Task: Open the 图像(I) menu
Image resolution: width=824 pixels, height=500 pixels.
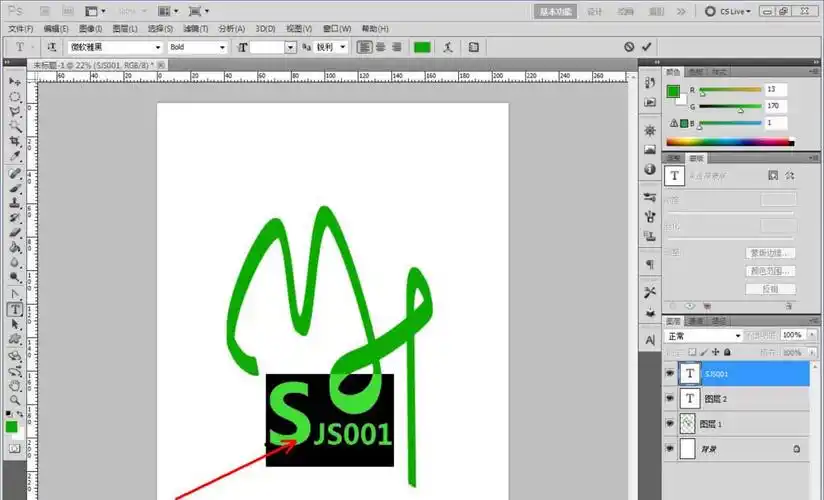Action: tap(90, 28)
